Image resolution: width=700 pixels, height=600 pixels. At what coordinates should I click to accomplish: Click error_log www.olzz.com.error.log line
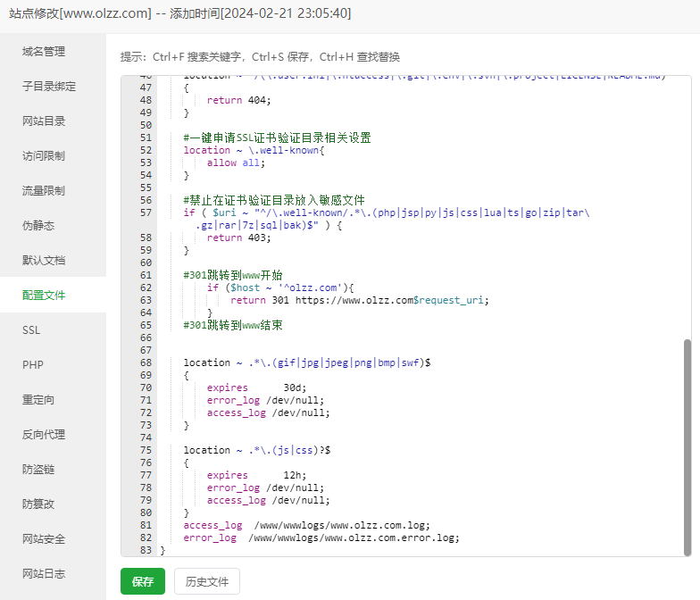pos(321,537)
